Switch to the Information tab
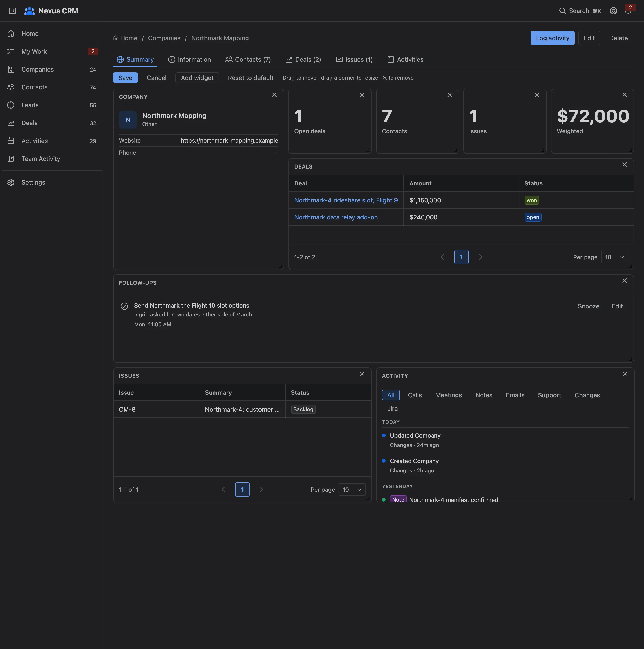Screen dimensions: 644x649 pyautogui.click(x=190, y=59)
